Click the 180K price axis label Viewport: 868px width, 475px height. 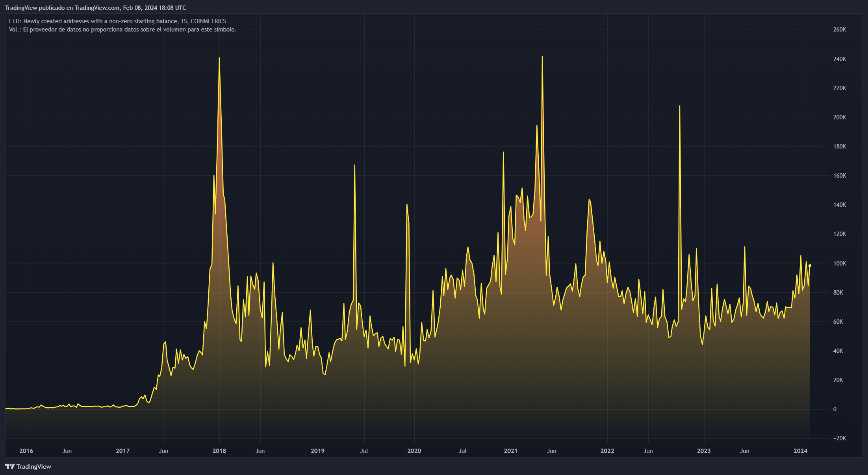[840, 147]
